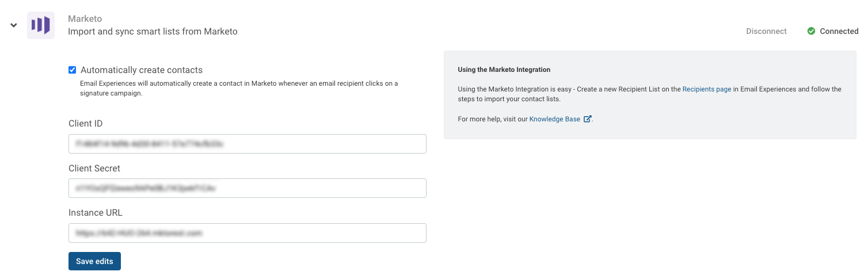Click 'Using the Marketo Integration' heading

(x=504, y=70)
